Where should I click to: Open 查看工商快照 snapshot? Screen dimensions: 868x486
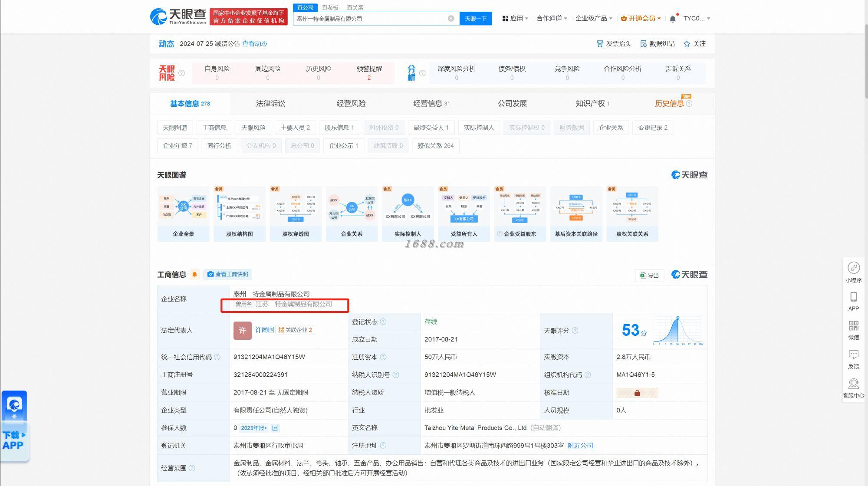point(228,274)
